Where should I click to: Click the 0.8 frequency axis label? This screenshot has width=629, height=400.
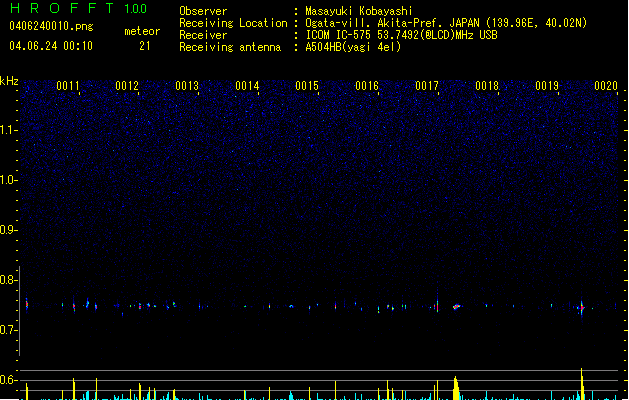click(8, 280)
